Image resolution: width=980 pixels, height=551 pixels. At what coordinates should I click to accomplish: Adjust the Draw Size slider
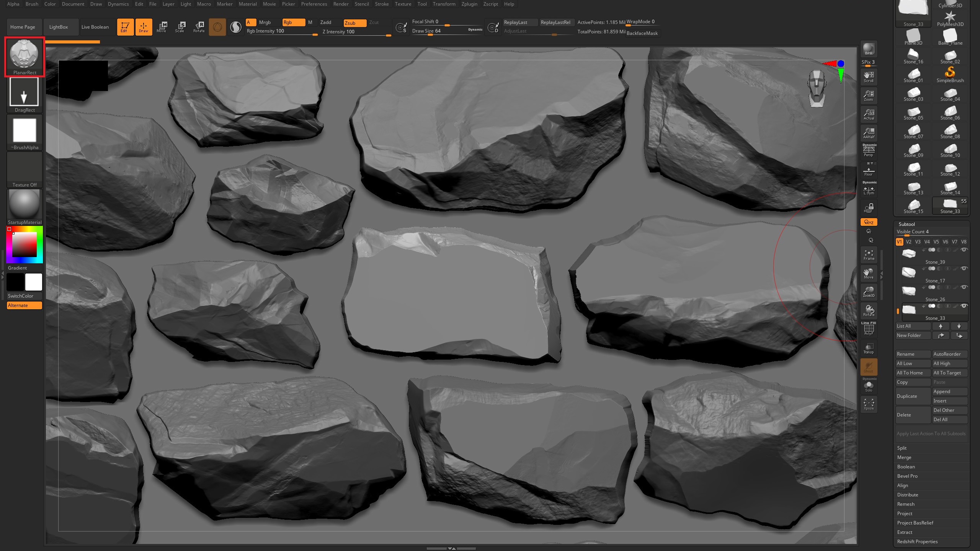tap(447, 31)
